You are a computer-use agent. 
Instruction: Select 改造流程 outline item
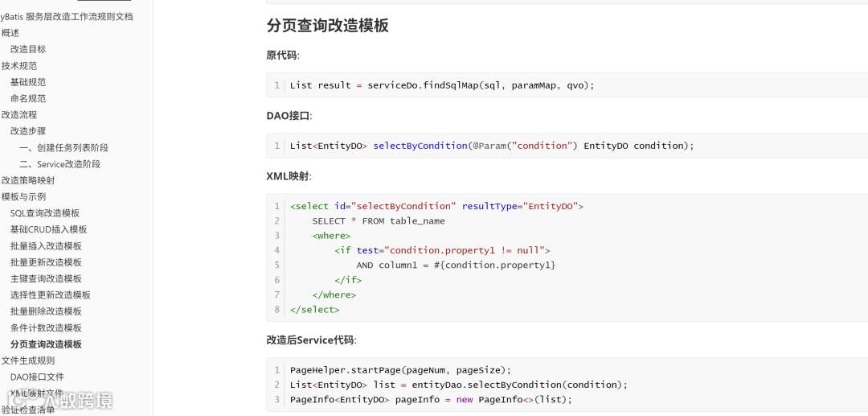(x=19, y=115)
